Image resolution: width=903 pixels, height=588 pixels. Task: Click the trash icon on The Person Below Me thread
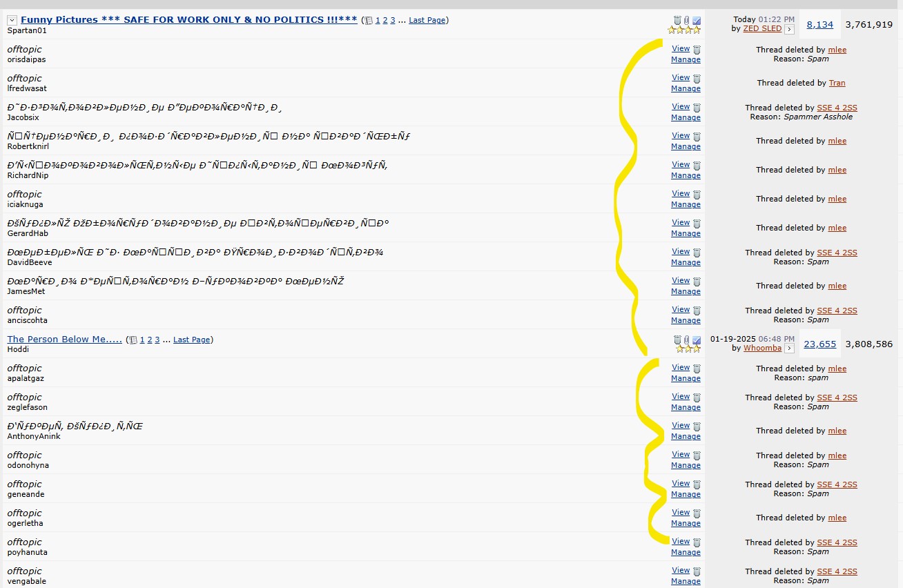coord(677,340)
